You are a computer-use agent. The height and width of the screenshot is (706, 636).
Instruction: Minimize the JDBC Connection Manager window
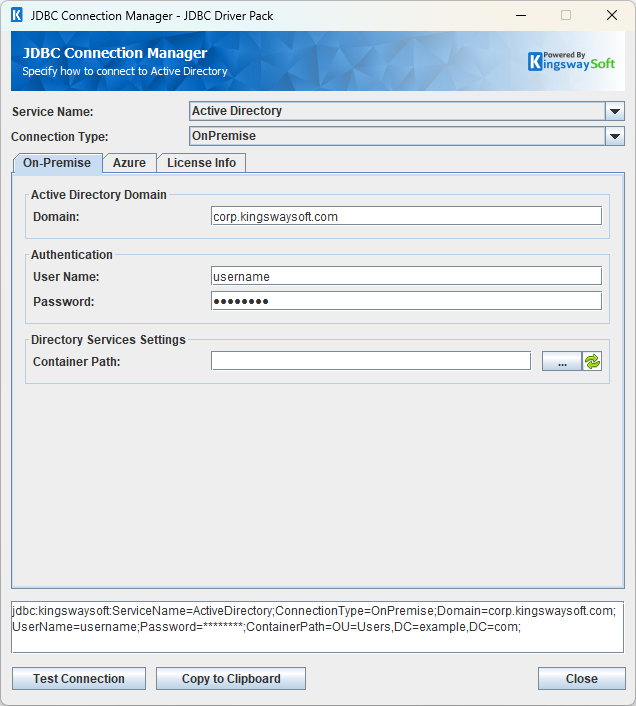pos(520,16)
